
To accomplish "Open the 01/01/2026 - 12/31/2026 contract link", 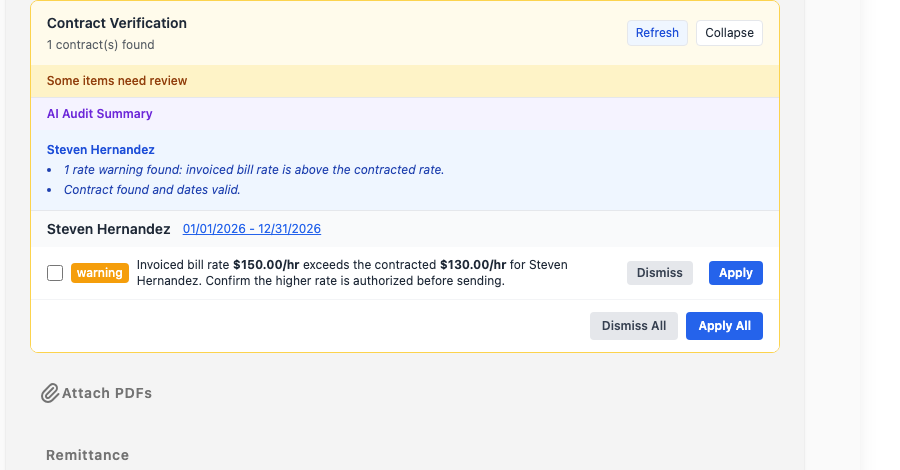I will click(x=251, y=229).
